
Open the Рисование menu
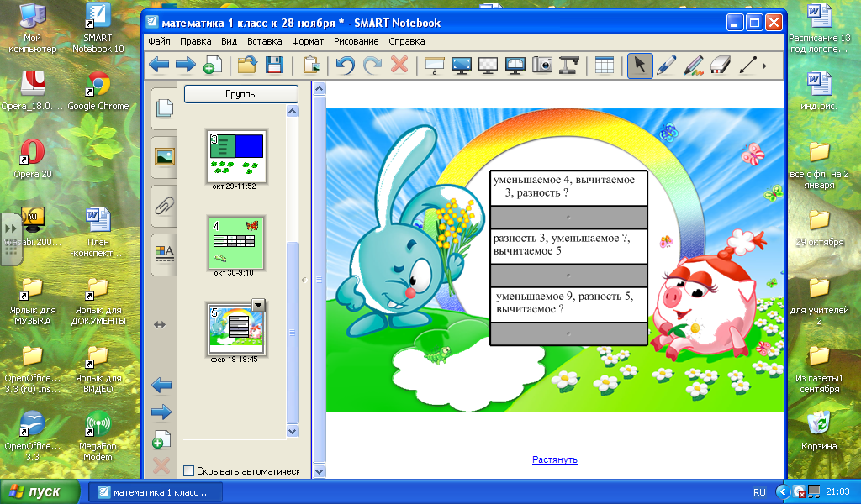[356, 41]
